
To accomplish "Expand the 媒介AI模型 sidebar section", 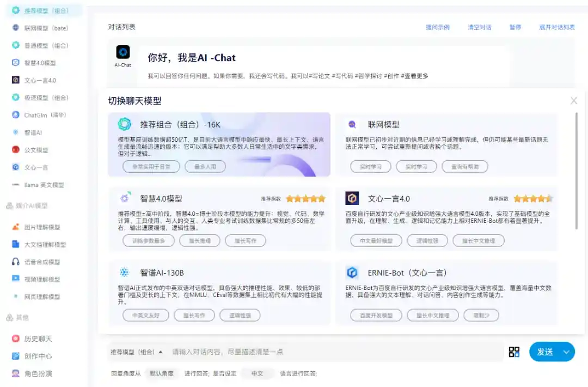I will (x=27, y=205).
